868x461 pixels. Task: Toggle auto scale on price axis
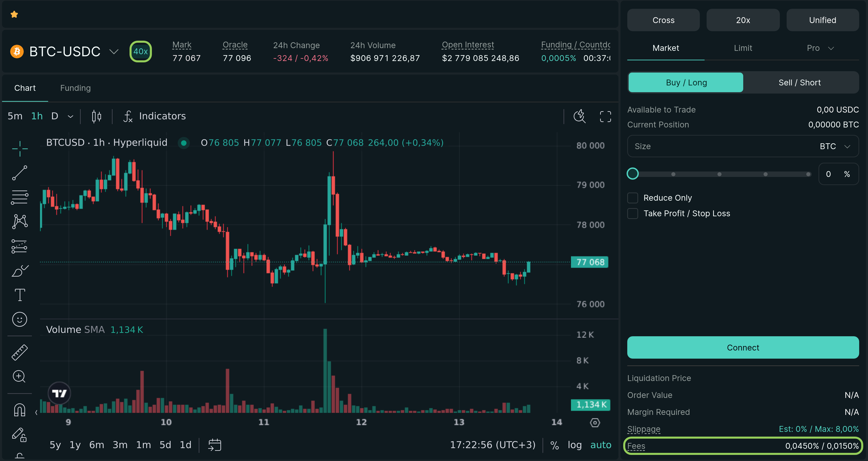click(x=600, y=445)
